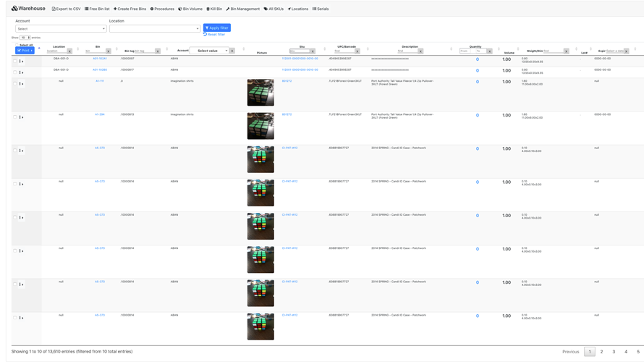Go to page 2 in pagination
644x362 pixels.
[x=601, y=352]
